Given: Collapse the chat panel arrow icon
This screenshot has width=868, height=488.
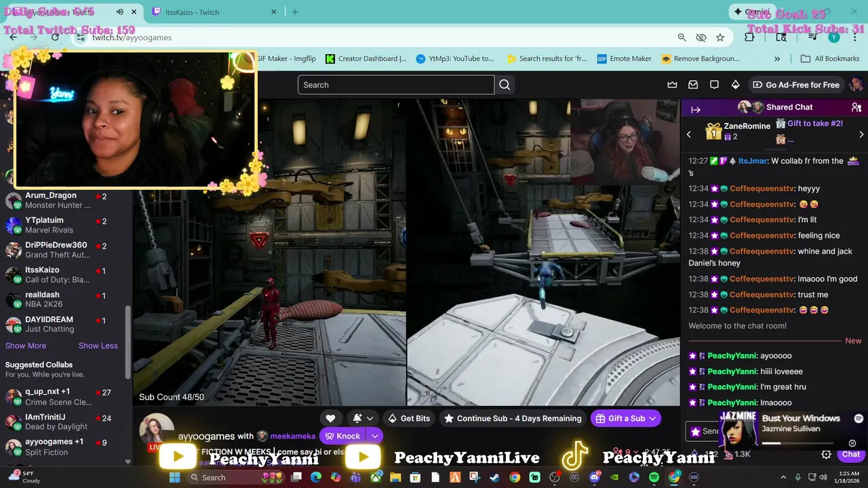Looking at the screenshot, I should coord(695,109).
